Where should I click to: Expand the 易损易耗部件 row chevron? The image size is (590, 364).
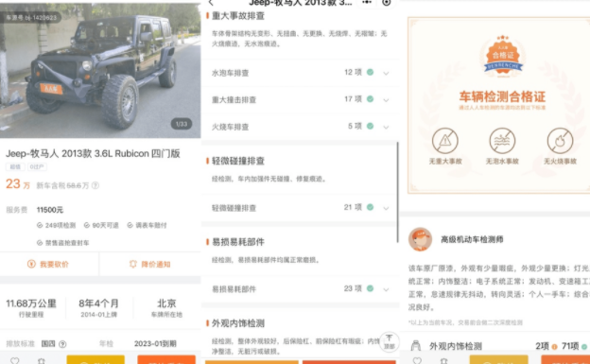pos(386,289)
